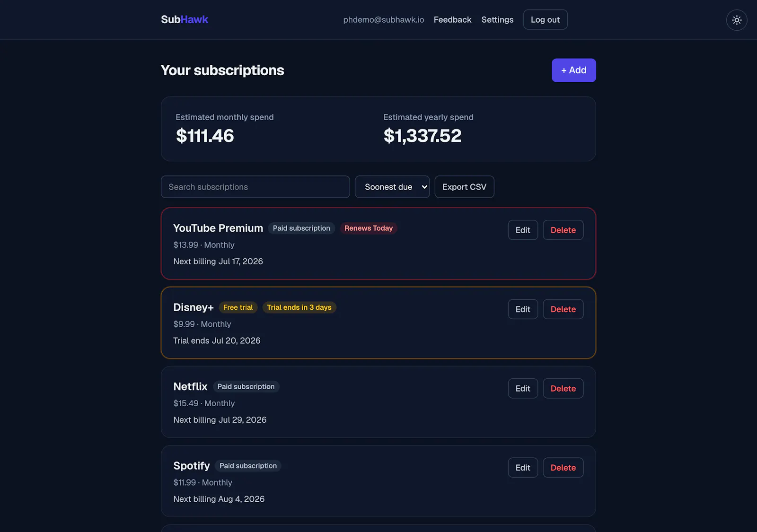Open the Feedback page
Viewport: 757px width, 532px height.
(452, 19)
